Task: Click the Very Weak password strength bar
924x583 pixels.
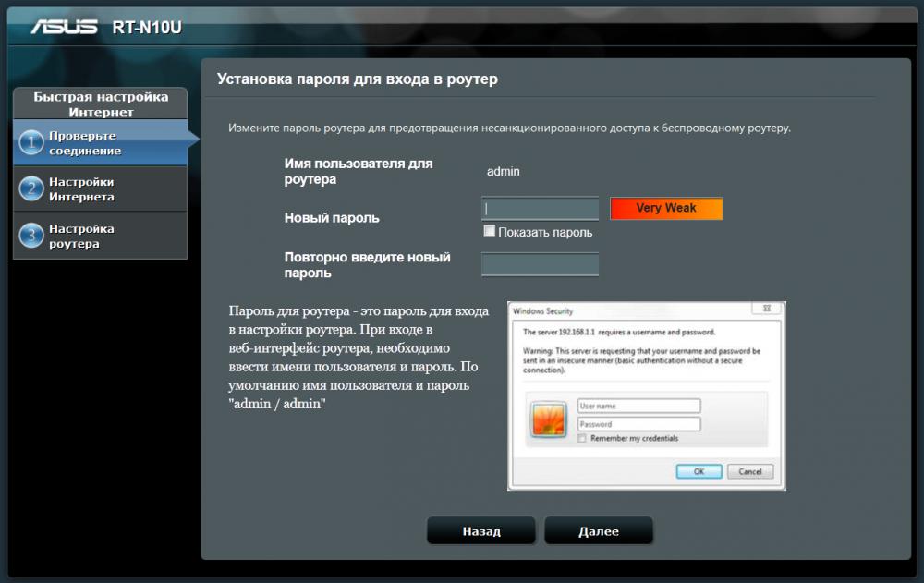Action: coord(666,209)
